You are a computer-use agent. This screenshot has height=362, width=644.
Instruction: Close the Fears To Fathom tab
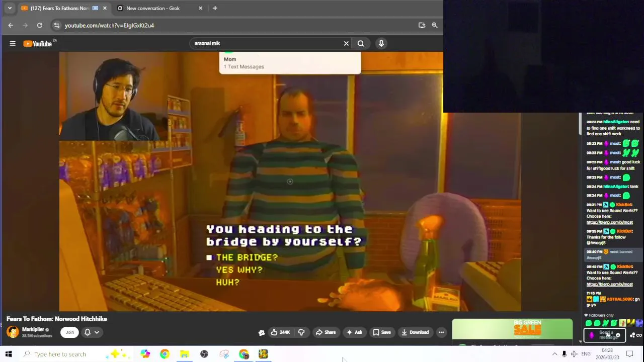click(x=105, y=8)
